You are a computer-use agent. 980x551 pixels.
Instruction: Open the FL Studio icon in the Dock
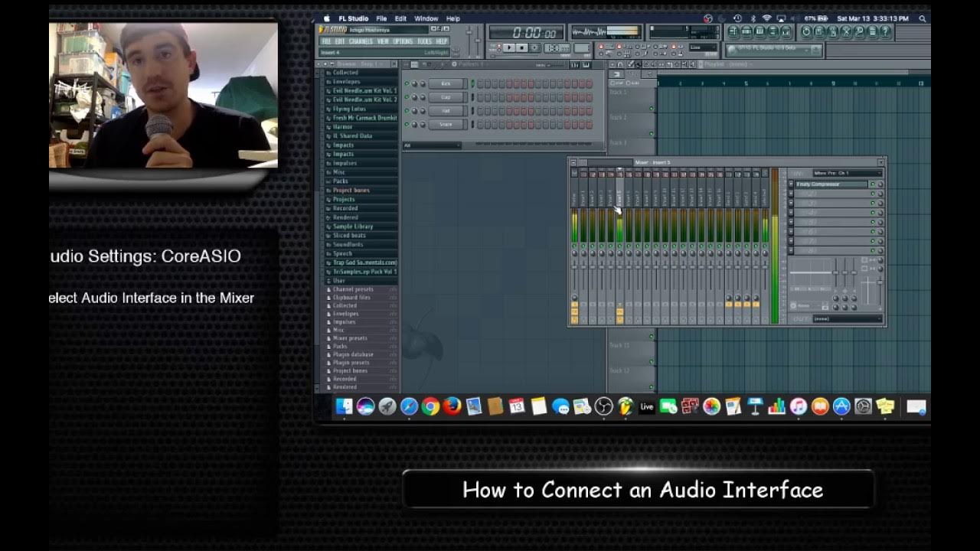[625, 407]
